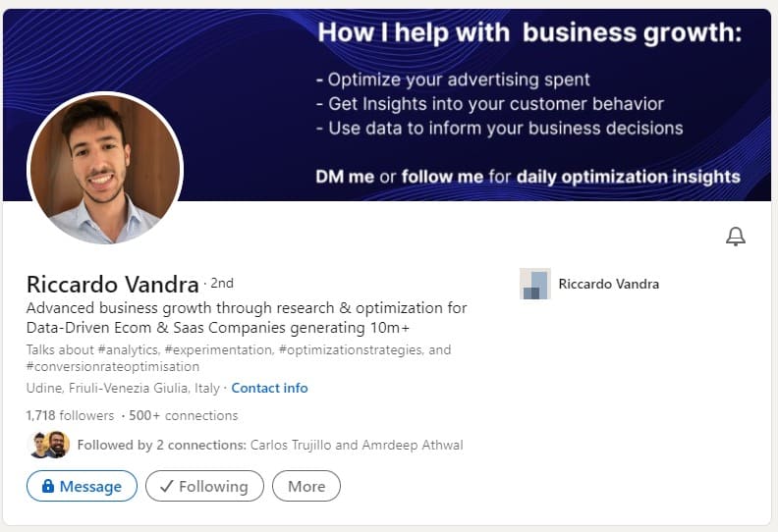Open the More options dropdown
The height and width of the screenshot is (532, 778).
(306, 486)
